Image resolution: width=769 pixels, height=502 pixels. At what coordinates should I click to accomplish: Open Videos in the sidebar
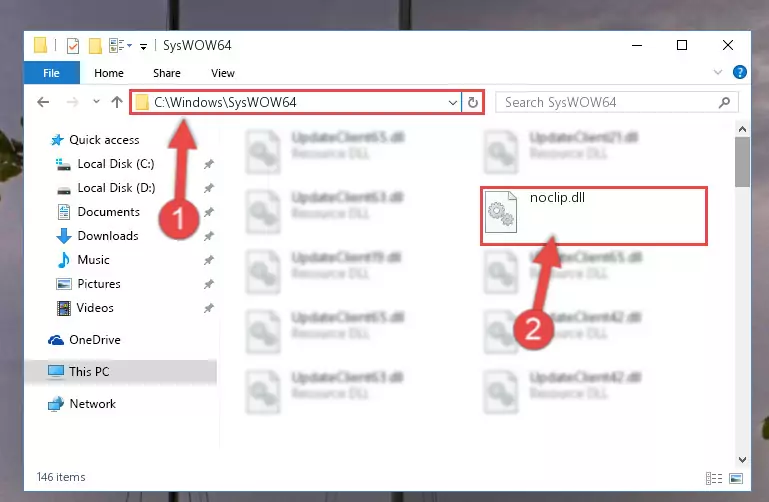pos(85,308)
